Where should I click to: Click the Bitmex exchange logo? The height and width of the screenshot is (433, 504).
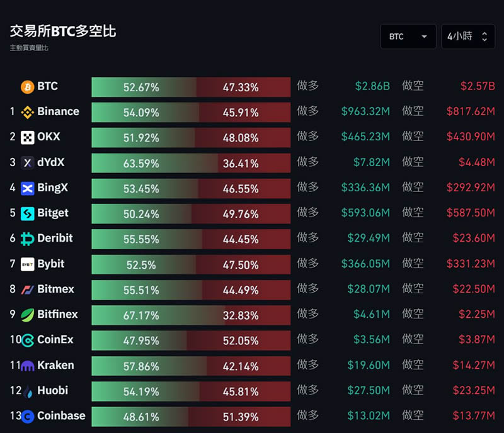[x=27, y=290]
